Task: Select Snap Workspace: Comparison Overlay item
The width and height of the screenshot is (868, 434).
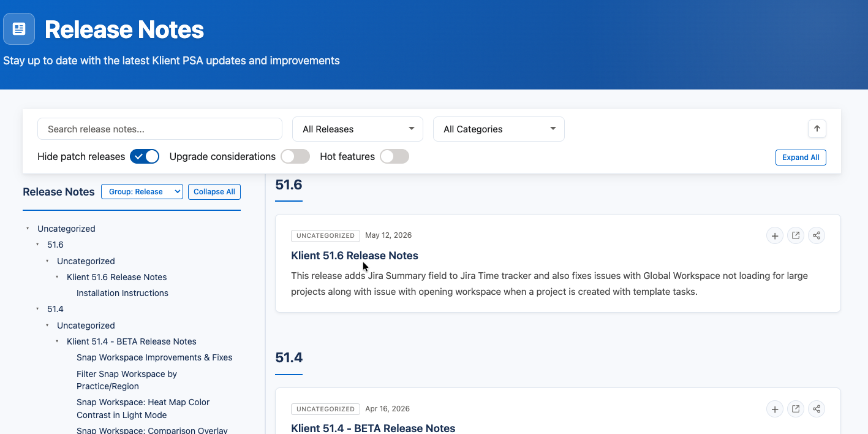Action: (x=152, y=430)
